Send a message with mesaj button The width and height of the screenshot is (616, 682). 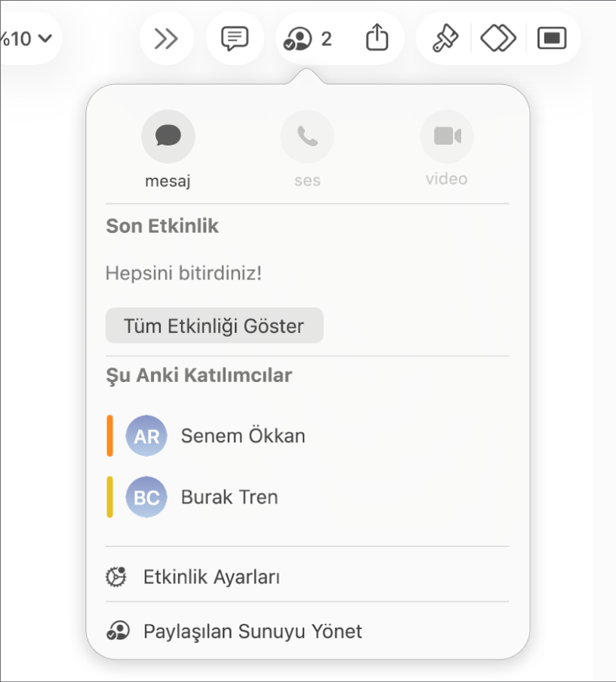(x=168, y=136)
